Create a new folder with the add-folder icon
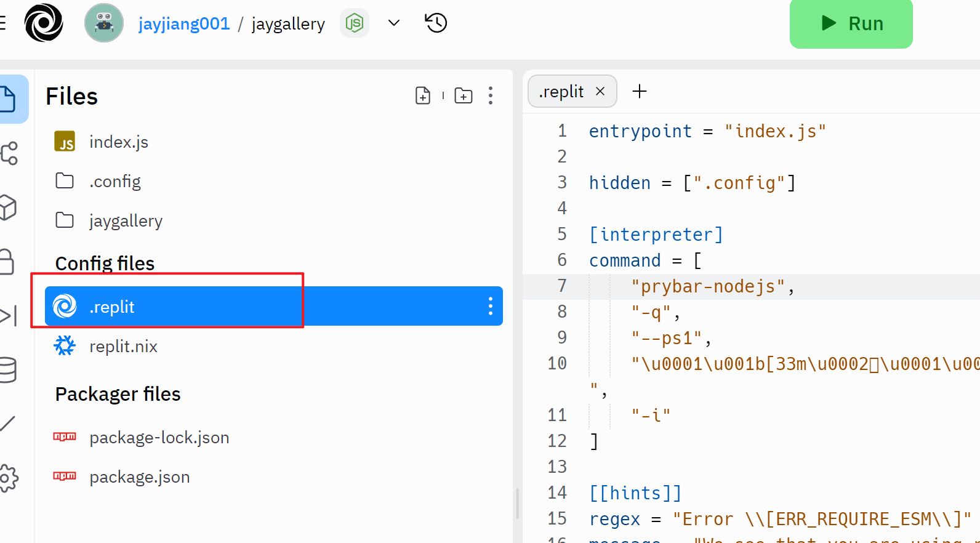 tap(464, 95)
